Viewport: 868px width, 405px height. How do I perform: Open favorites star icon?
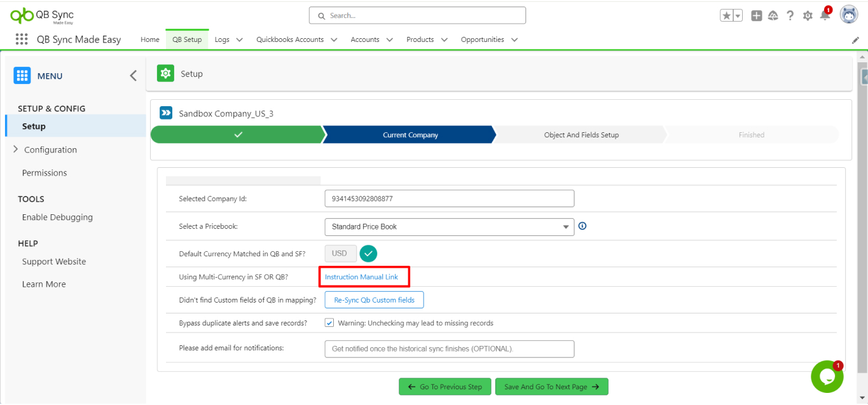click(x=726, y=16)
